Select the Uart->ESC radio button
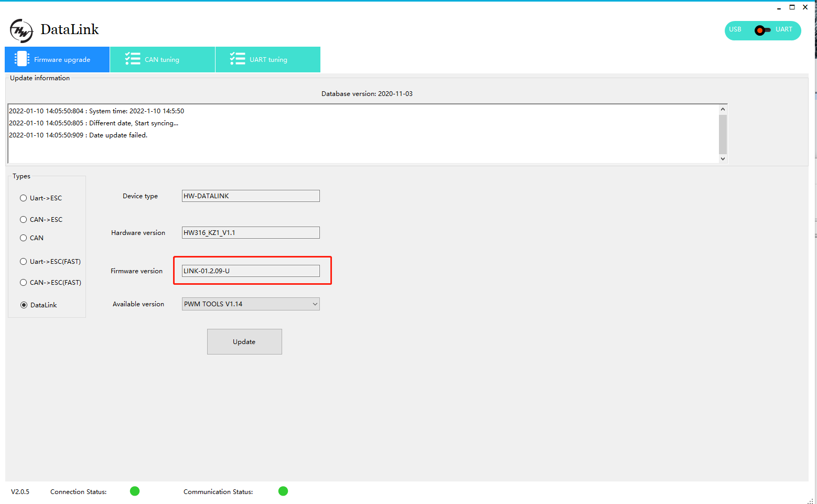Screen dimensions: 817x504 coord(23,198)
